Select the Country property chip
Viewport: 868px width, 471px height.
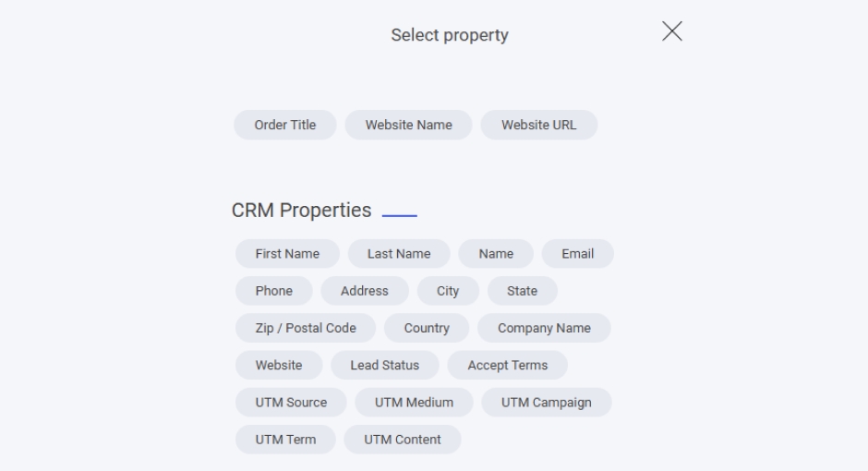(427, 328)
